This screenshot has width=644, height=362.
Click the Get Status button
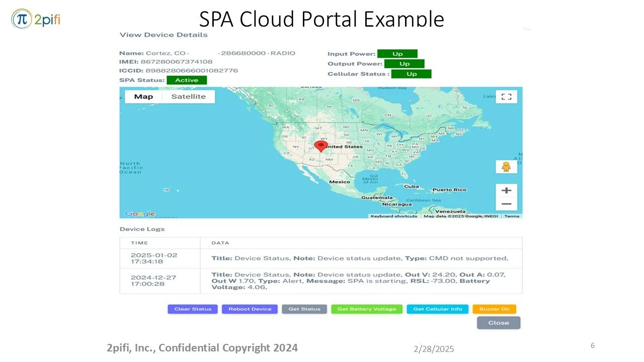pyautogui.click(x=304, y=309)
